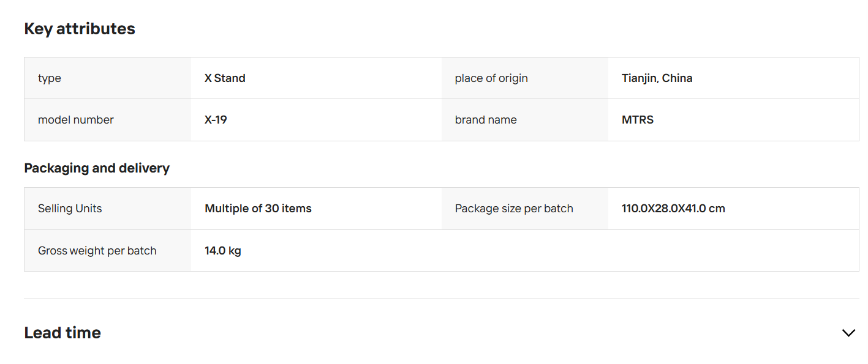Click the divider line above Lead time

(x=441, y=299)
